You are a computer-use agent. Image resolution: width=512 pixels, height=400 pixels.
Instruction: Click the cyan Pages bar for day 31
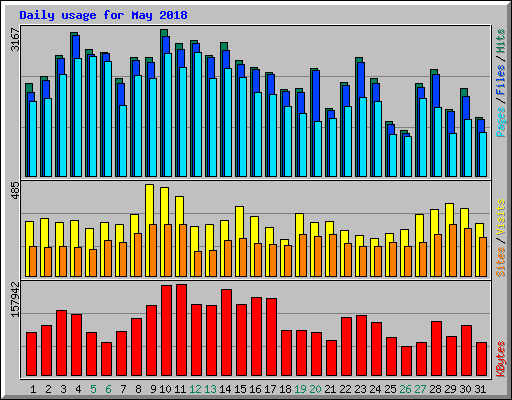click(483, 154)
